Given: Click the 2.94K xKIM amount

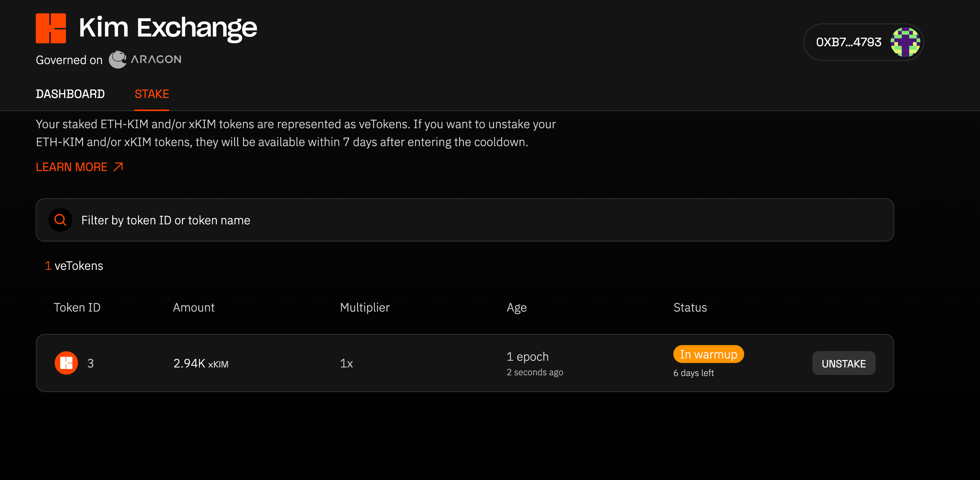Looking at the screenshot, I should [201, 363].
